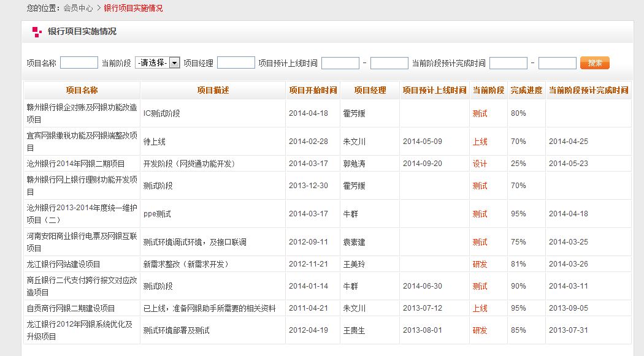
Task: Open 测试 stage for 赣州银行银企对账 project
Action: (480, 113)
